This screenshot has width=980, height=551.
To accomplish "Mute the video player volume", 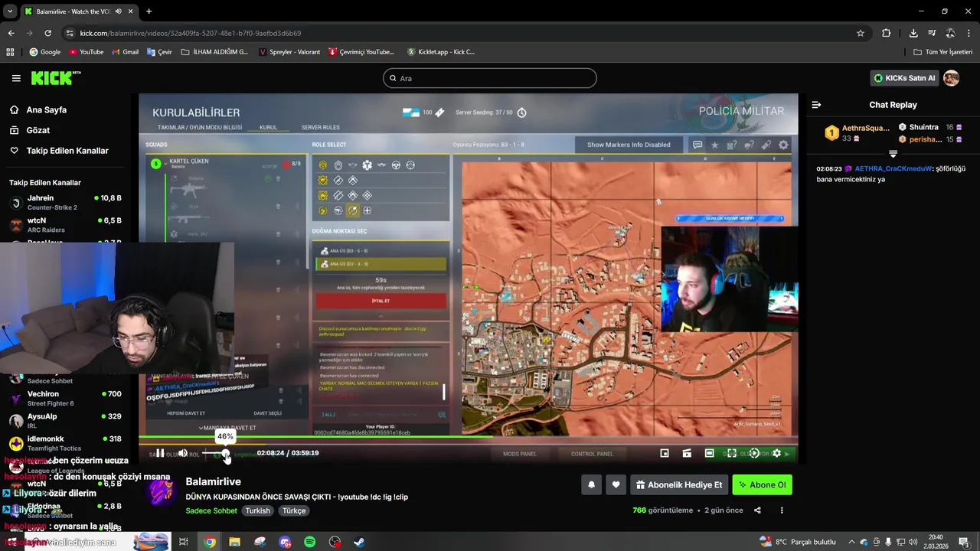I will (183, 453).
